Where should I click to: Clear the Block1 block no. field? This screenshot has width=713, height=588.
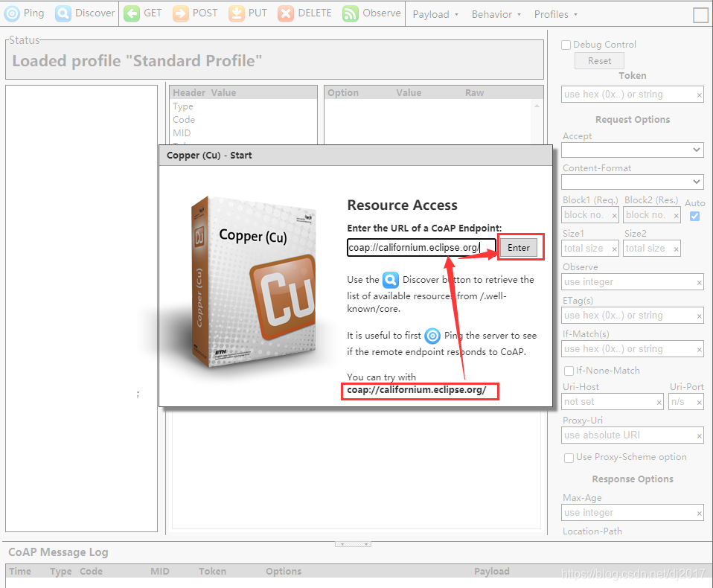614,216
